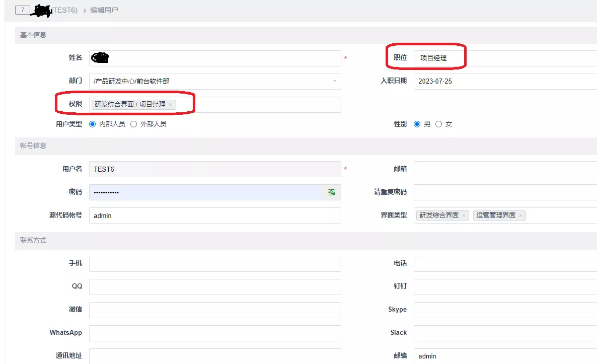Select the 内部人员 user type radio
Screen dimensions: 597x364
pos(92,124)
